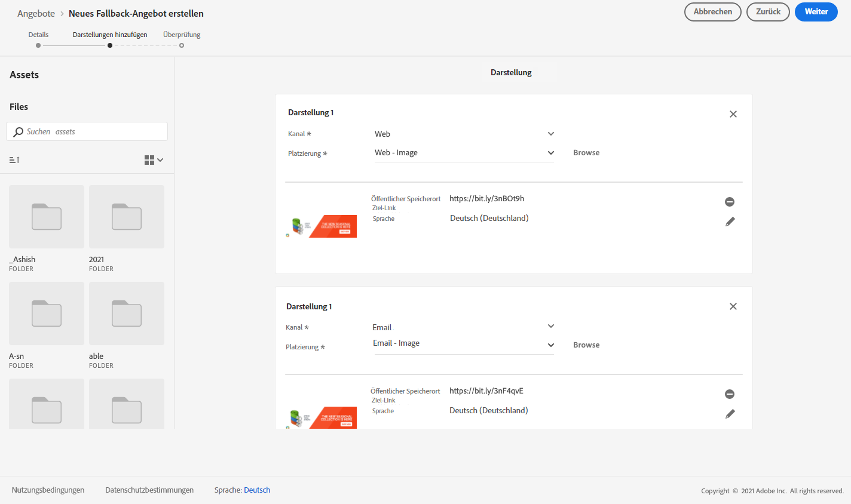Click the sort order icon in Assets

pos(14,160)
